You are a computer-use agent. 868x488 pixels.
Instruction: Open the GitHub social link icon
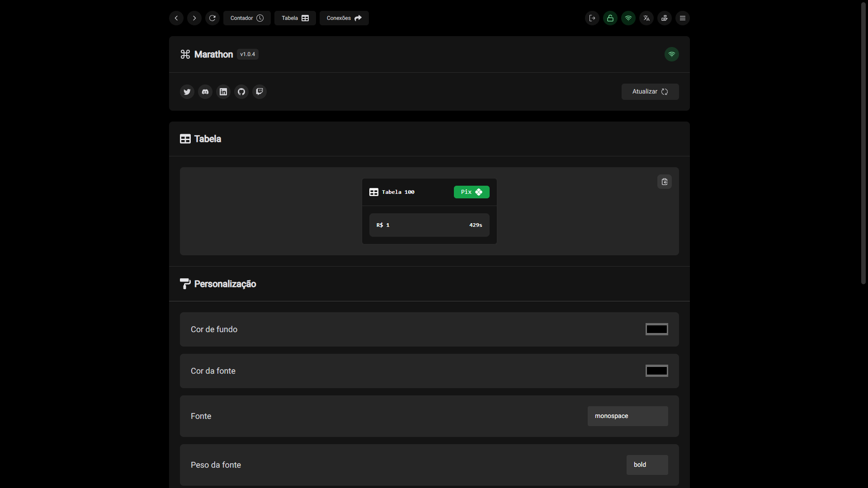(x=241, y=92)
